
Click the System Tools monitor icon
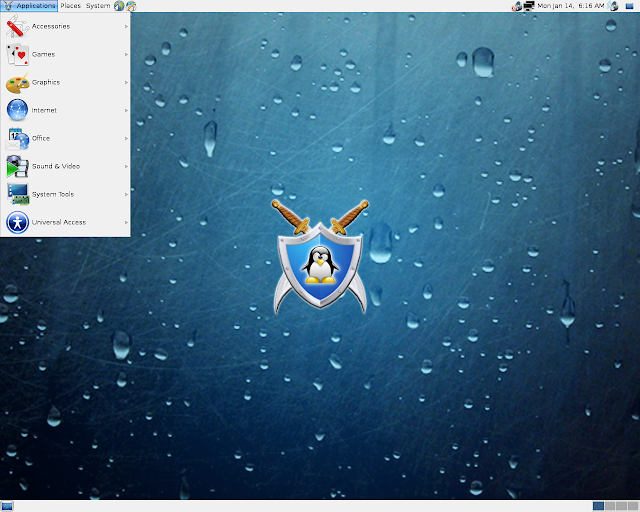point(17,194)
